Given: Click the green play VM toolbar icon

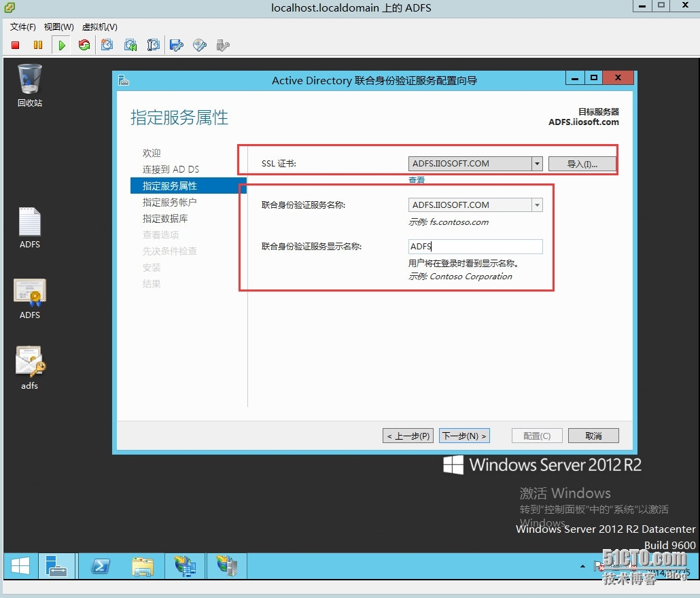Looking at the screenshot, I should tap(62, 45).
